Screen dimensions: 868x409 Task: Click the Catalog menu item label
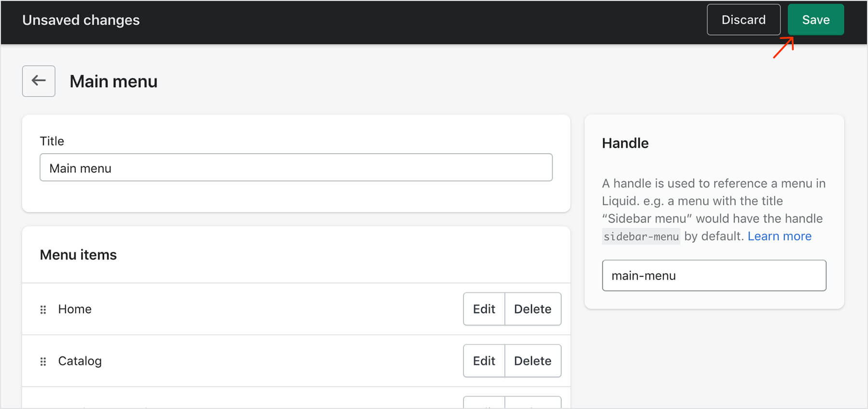coord(80,361)
